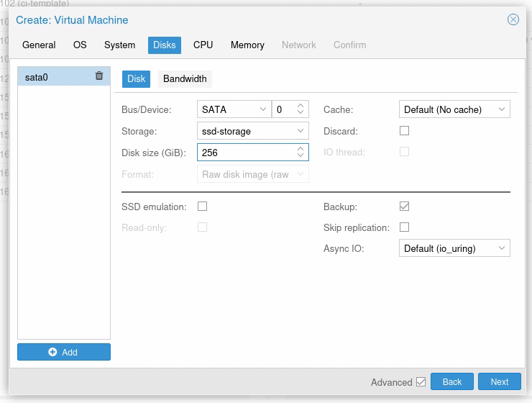532x403 pixels.
Task: Click Next to proceed
Action: coord(500,381)
